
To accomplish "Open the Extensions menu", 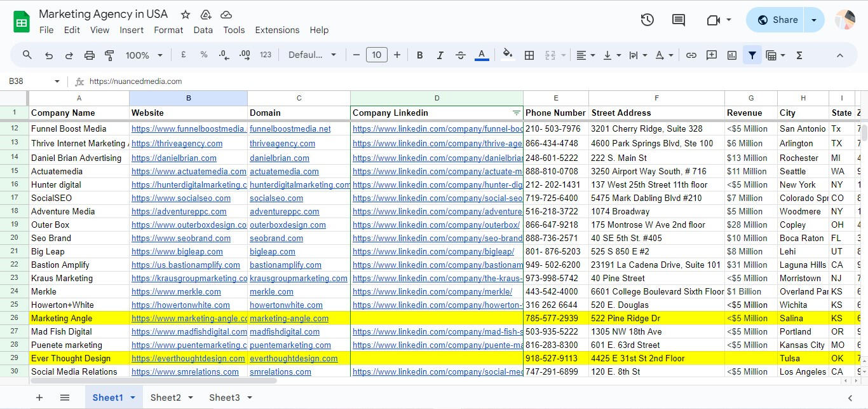I will coord(277,30).
